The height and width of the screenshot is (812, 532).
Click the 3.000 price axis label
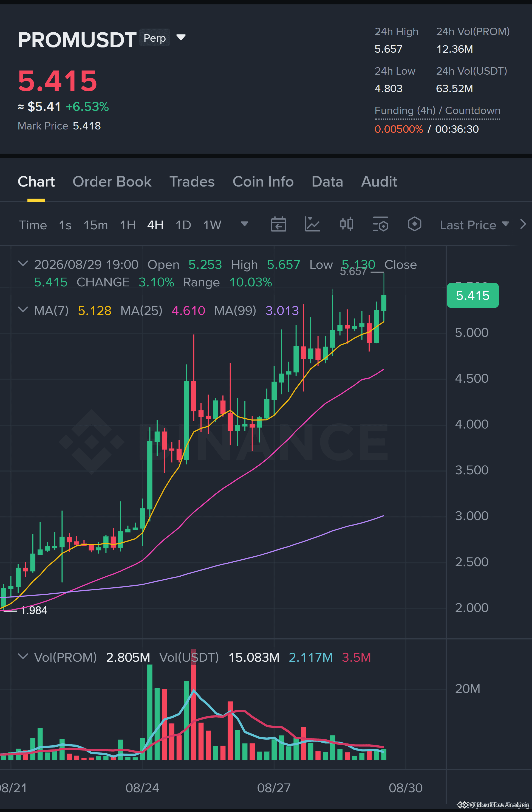[472, 515]
